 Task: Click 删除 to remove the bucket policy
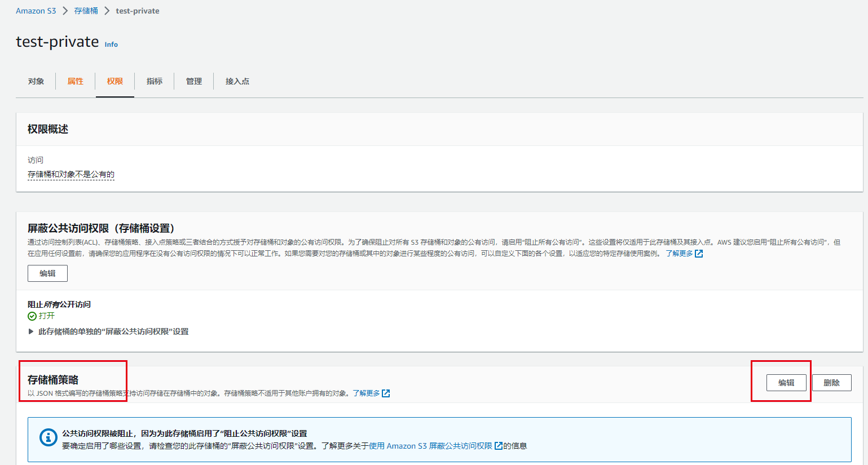click(x=832, y=382)
